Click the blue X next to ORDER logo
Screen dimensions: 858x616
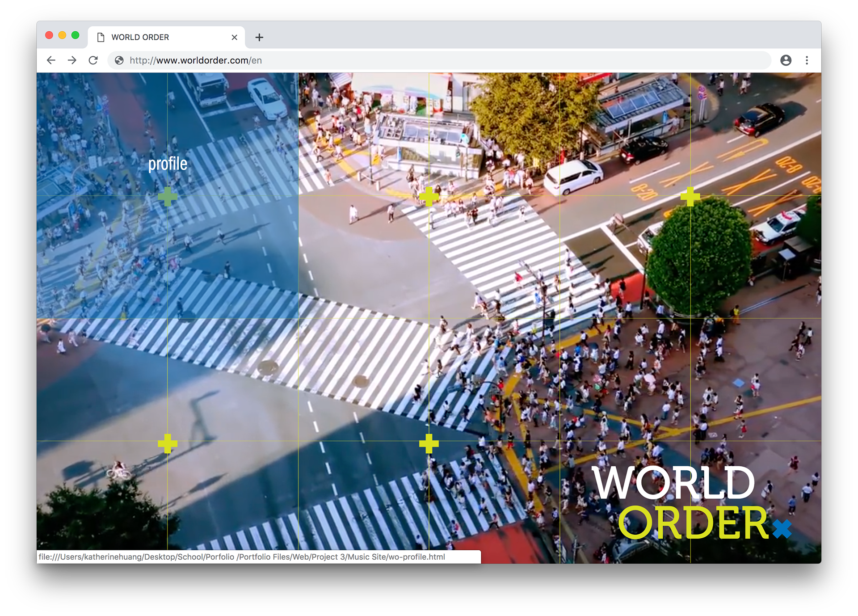click(x=782, y=528)
